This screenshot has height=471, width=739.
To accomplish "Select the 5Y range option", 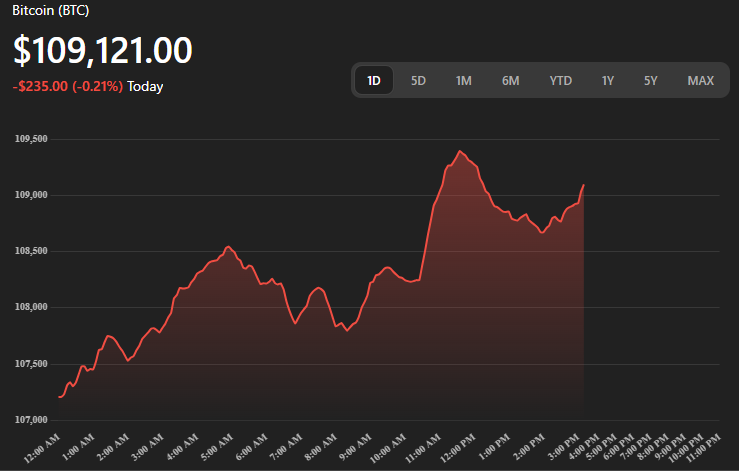I will (651, 80).
